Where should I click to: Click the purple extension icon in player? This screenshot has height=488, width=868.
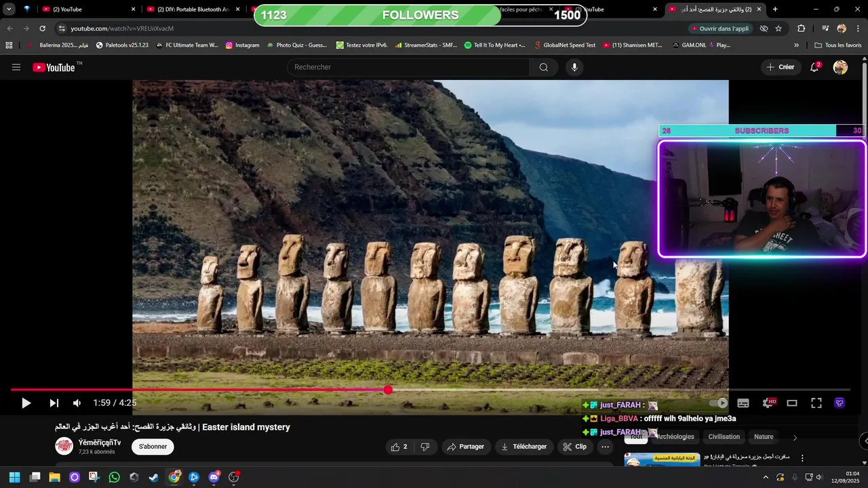[840, 403]
